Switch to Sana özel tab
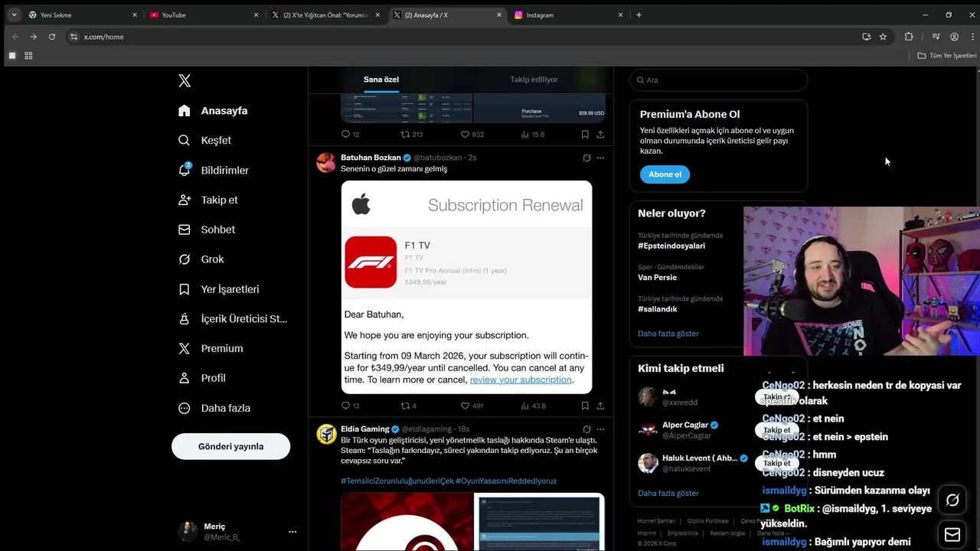 click(381, 80)
